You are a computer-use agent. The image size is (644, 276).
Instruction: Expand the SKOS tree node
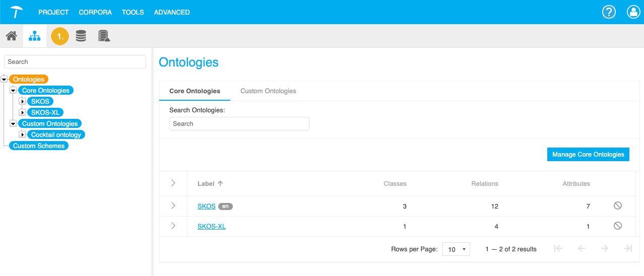22,102
